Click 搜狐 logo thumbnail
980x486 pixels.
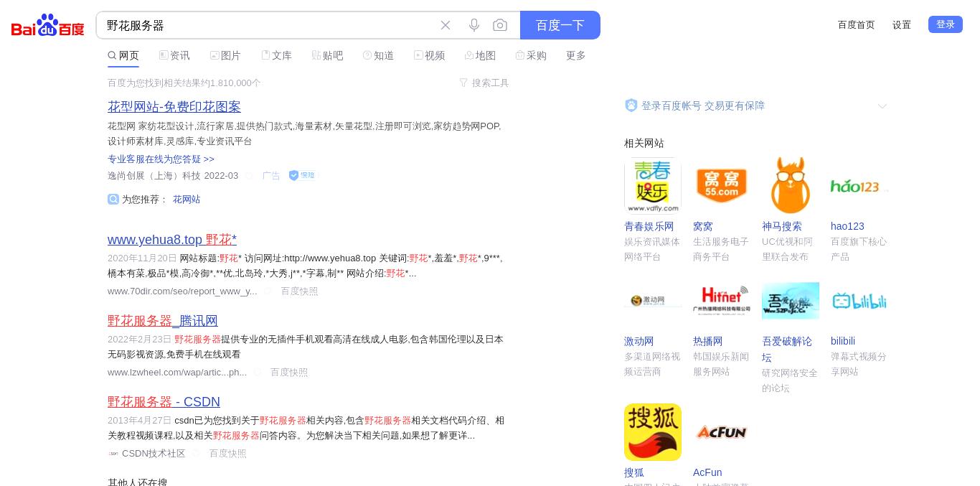(653, 432)
